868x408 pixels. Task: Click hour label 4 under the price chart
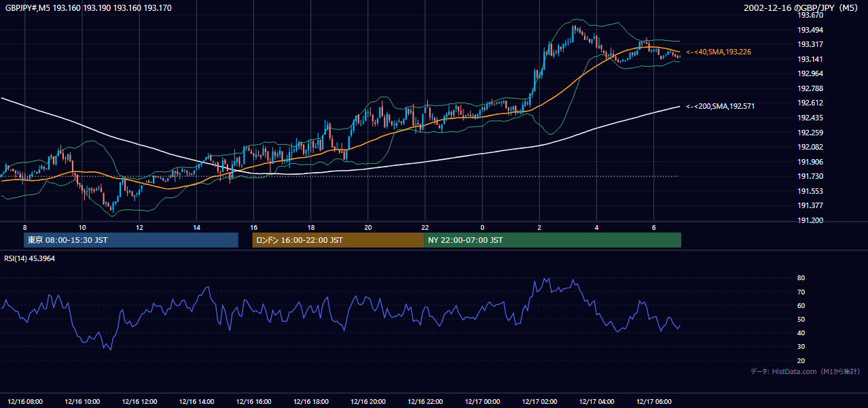596,227
